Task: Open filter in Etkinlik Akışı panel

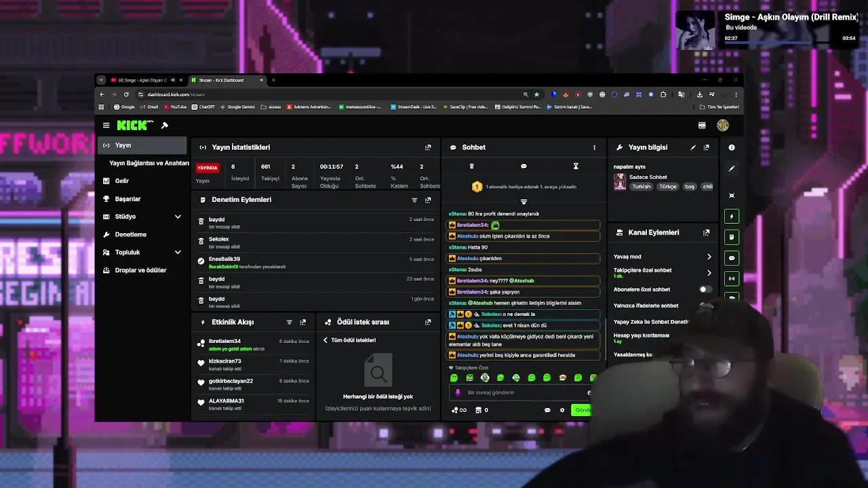Action: 289,322
